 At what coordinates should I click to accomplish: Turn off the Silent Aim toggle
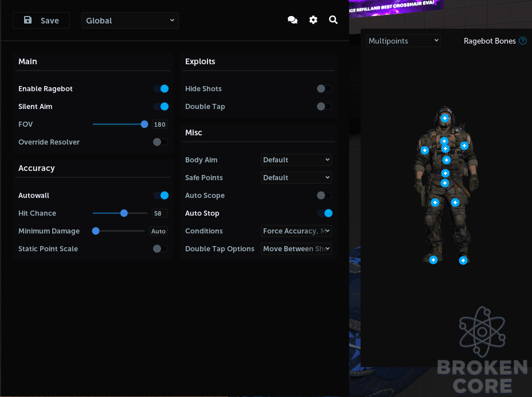click(x=161, y=107)
